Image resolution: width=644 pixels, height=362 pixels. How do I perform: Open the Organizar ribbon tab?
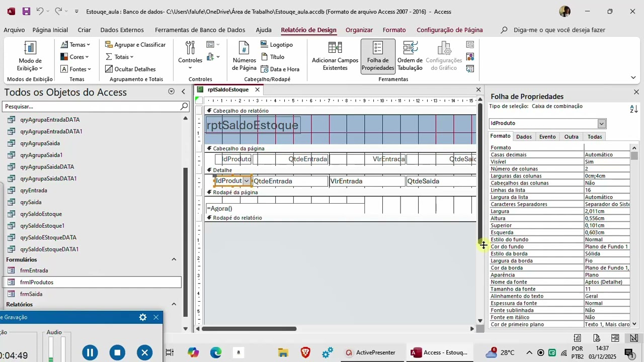(x=359, y=30)
